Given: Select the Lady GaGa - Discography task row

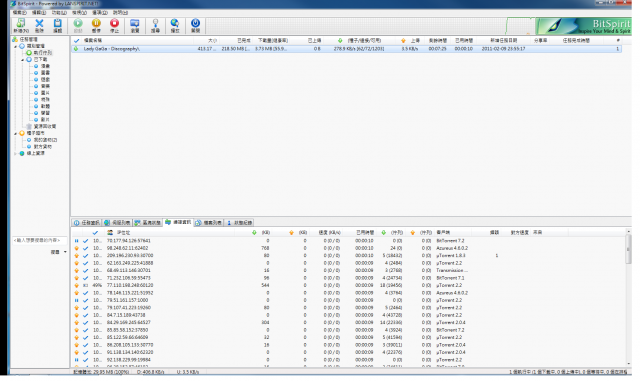Looking at the screenshot, I should [346, 49].
